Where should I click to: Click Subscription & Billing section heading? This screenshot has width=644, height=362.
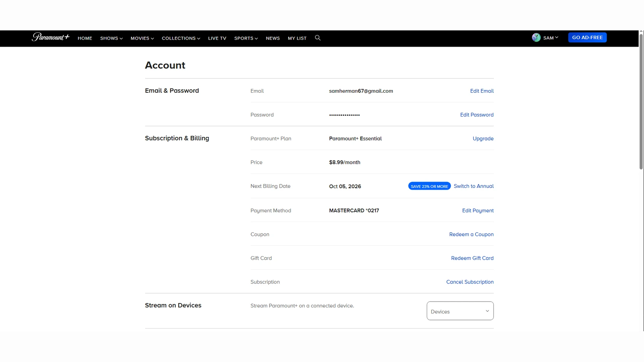(x=177, y=138)
